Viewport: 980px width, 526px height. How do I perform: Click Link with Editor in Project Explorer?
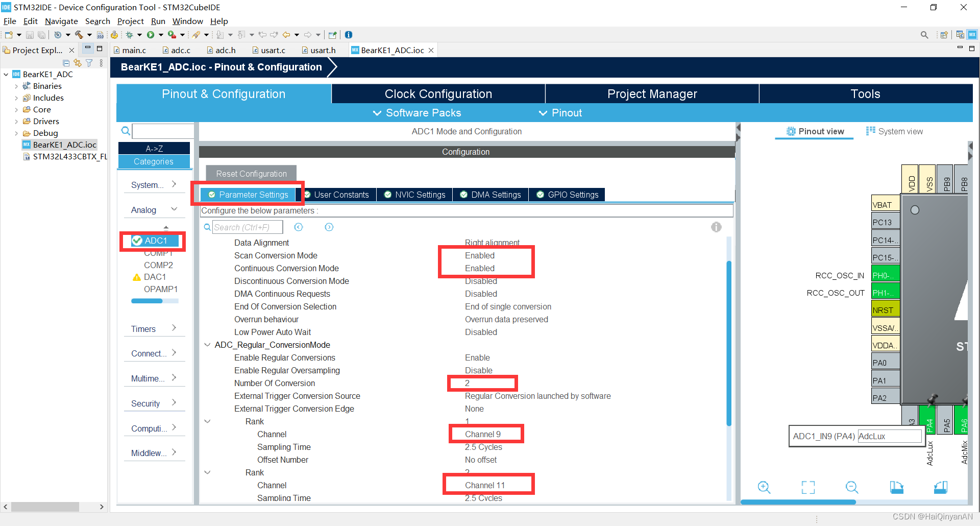(x=78, y=63)
